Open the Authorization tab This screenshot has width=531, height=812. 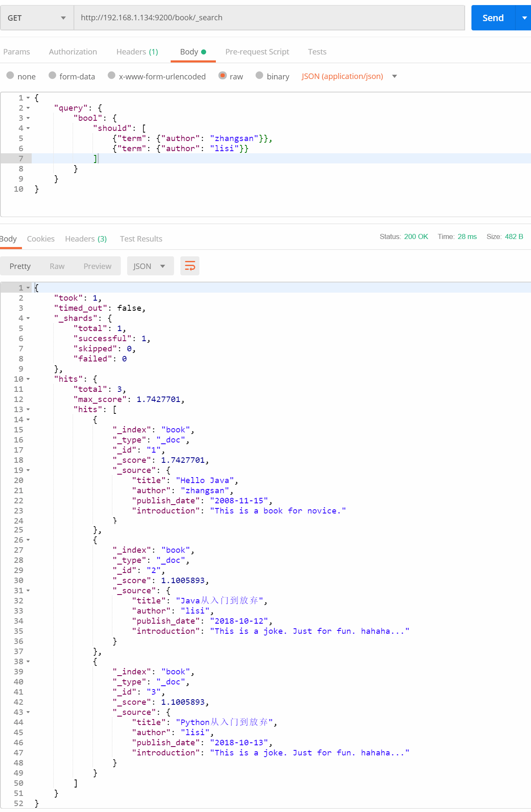coord(73,52)
